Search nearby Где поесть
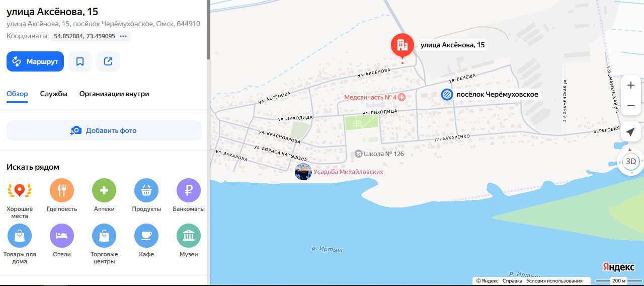Image resolution: width=644 pixels, height=286 pixels. coord(62,190)
